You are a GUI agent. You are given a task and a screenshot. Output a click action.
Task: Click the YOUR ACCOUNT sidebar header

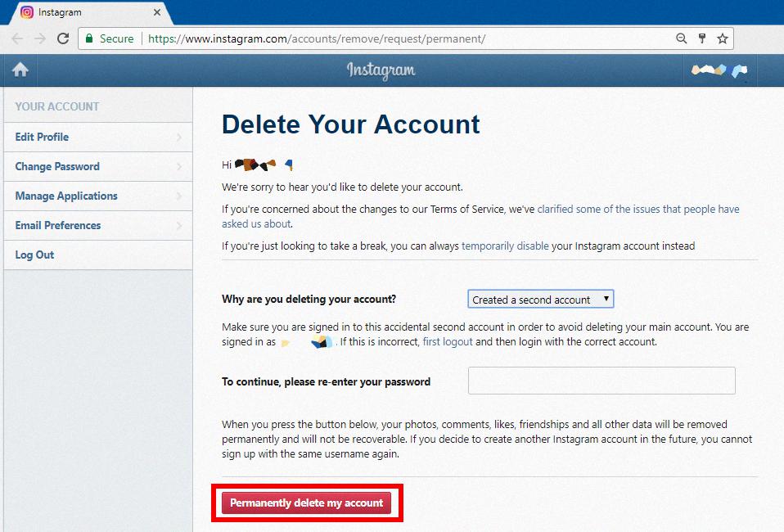point(57,106)
